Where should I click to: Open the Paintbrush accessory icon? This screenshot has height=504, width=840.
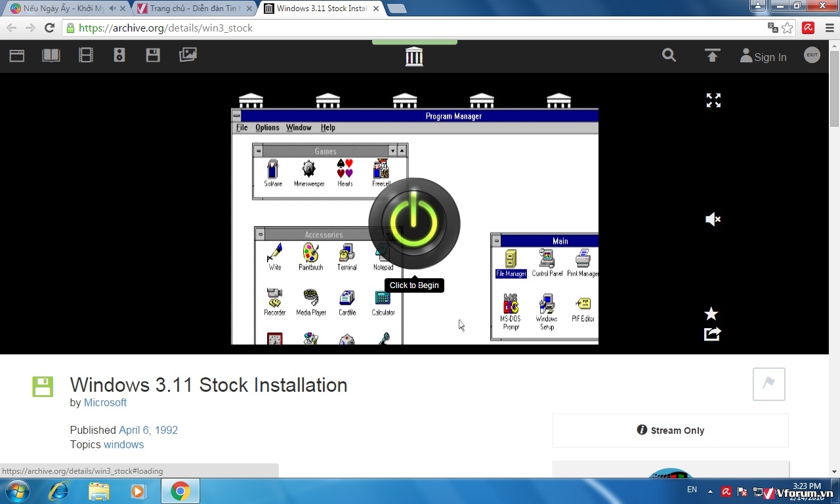click(x=311, y=257)
